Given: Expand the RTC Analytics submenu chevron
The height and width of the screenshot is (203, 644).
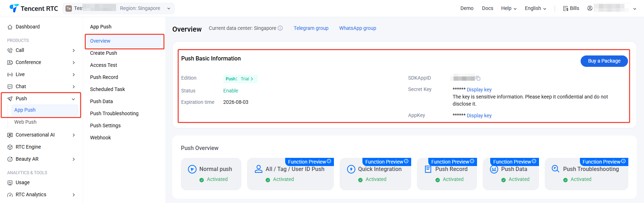Looking at the screenshot, I should click(74, 195).
